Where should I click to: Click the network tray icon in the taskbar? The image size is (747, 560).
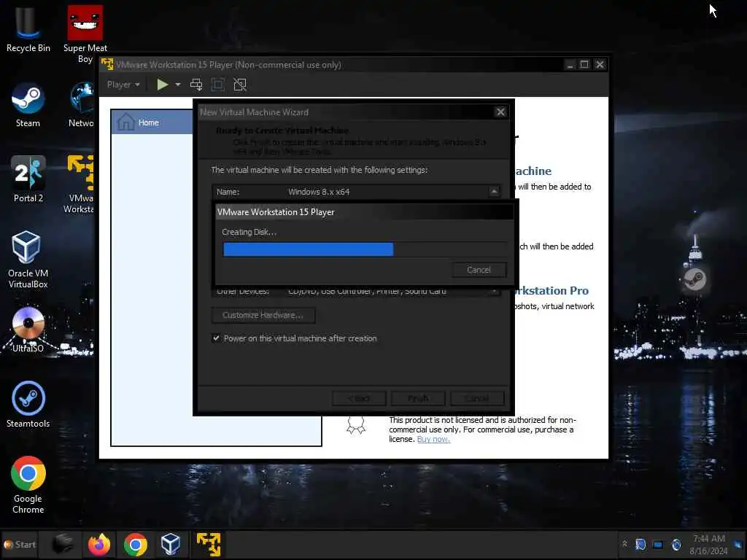point(657,544)
